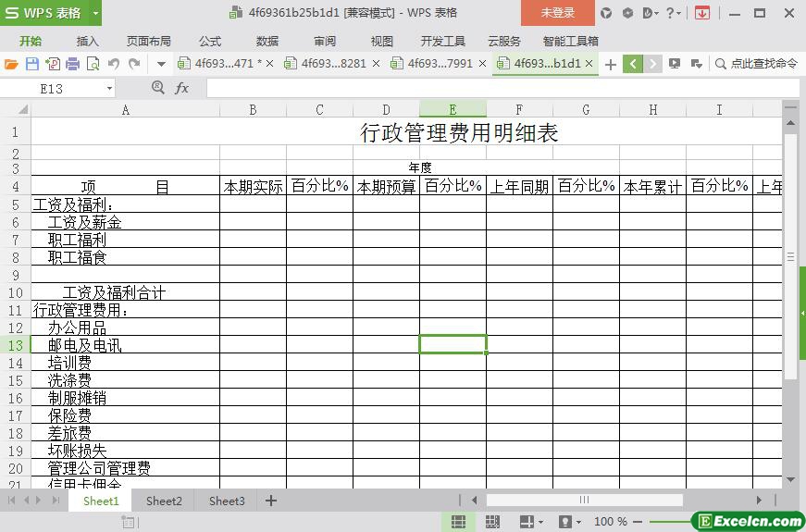Viewport: 806px width, 532px height.
Task: Go to the previous document tab with the green arrow
Action: tap(633, 64)
